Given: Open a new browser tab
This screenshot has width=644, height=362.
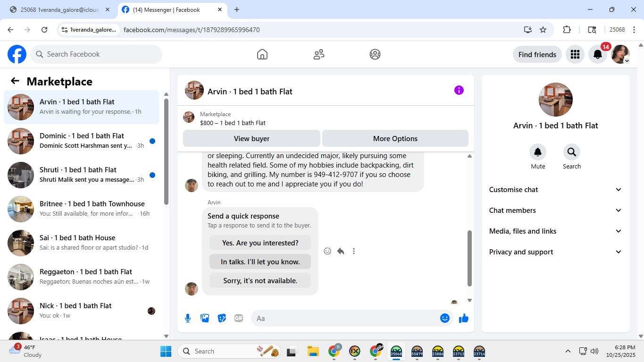Looking at the screenshot, I should coord(237,9).
